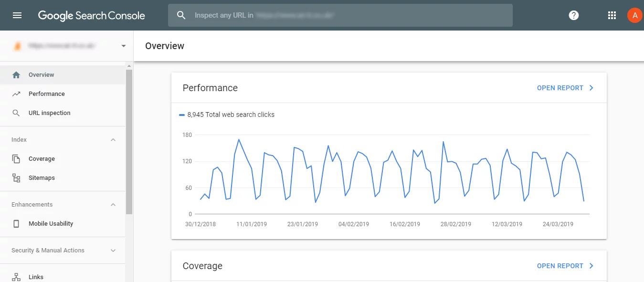This screenshot has width=644, height=282.
Task: Click the URL inspection search bar
Action: pos(340,15)
